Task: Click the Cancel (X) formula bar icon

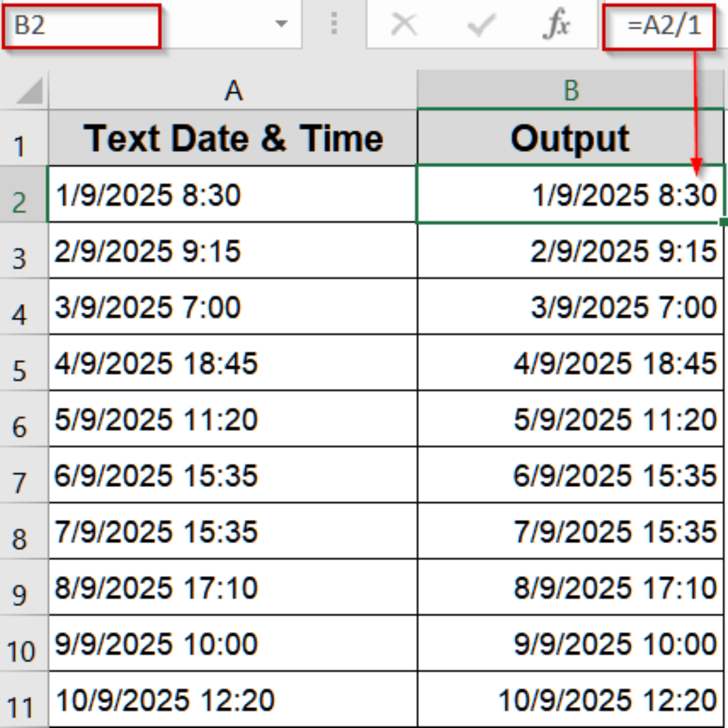Action: (x=403, y=24)
